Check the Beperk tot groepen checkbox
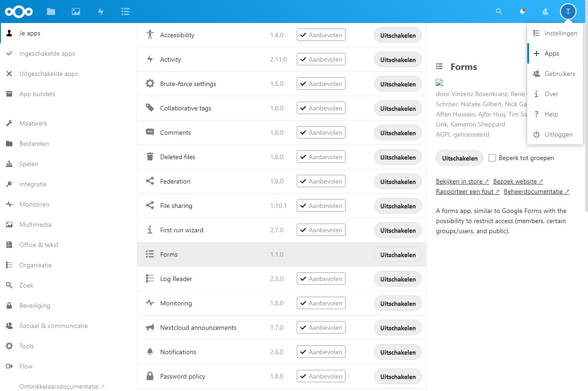 [492, 158]
